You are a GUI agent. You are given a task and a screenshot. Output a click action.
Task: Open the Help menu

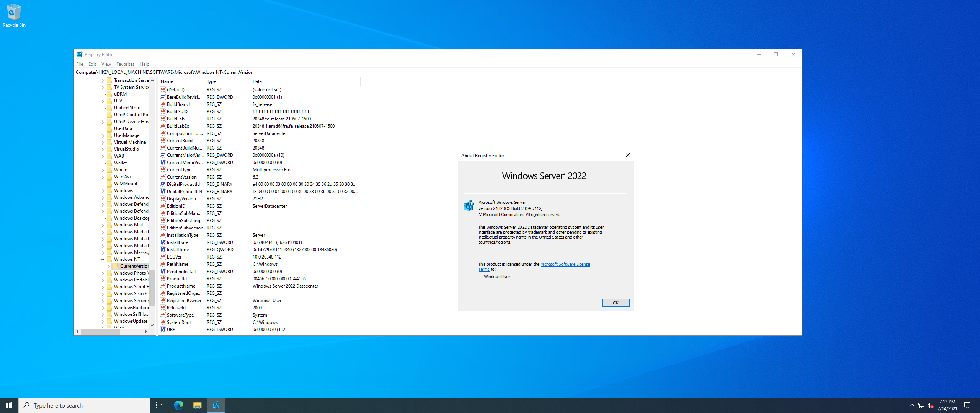144,64
